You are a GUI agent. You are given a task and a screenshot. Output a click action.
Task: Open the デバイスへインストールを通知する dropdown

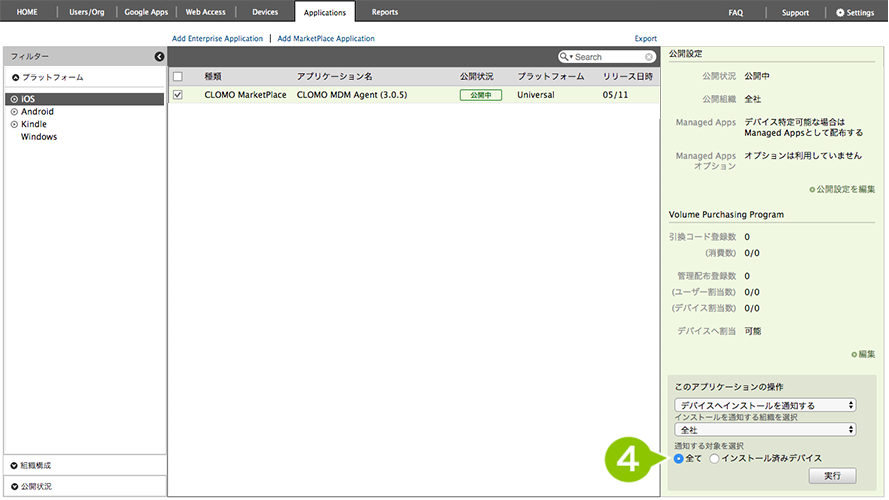click(765, 405)
